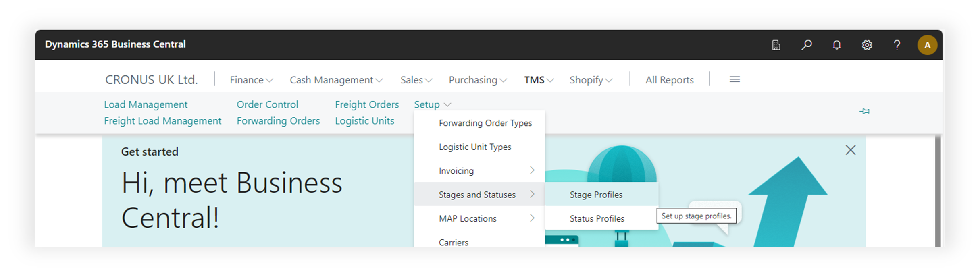Click the search magnifier icon
The image size is (980, 276).
[806, 45]
